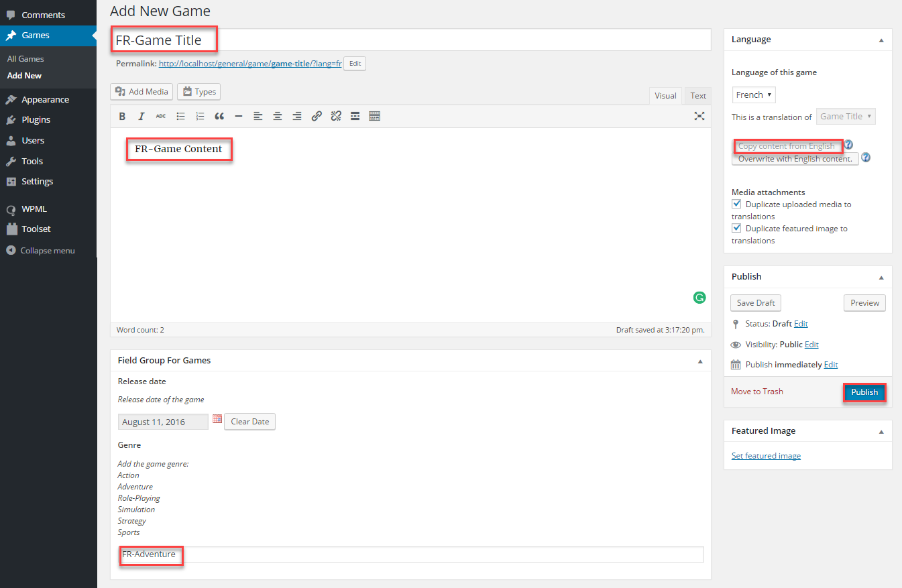The image size is (902, 588).
Task: Uncheck Duplicate uploaded media to translations
Action: (x=736, y=204)
